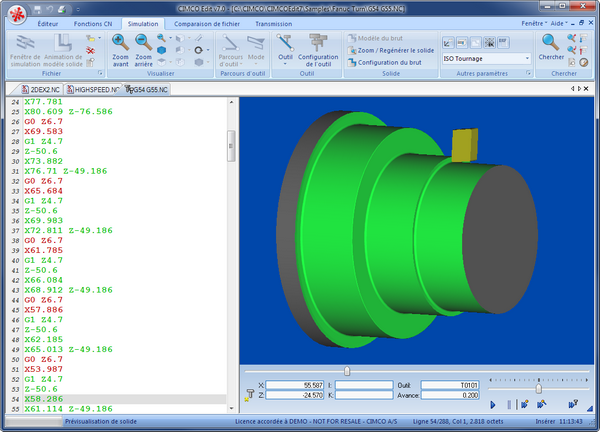Click the editor scrollbar up arrow
Screen dimensions: 600x432
[x=231, y=102]
